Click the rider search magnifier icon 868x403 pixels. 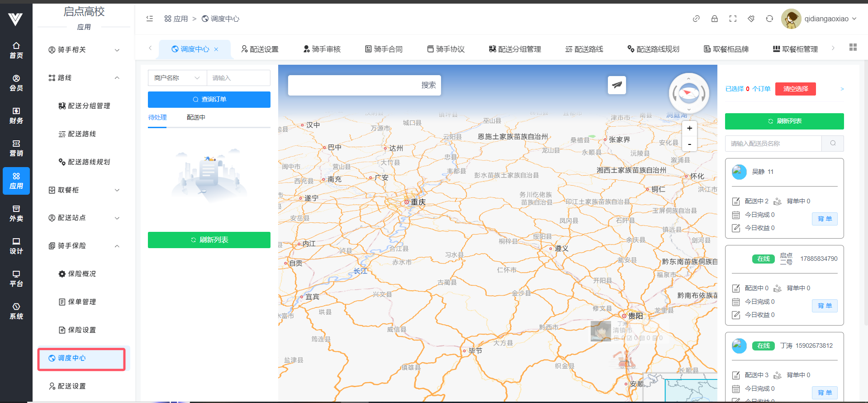pyautogui.click(x=833, y=144)
